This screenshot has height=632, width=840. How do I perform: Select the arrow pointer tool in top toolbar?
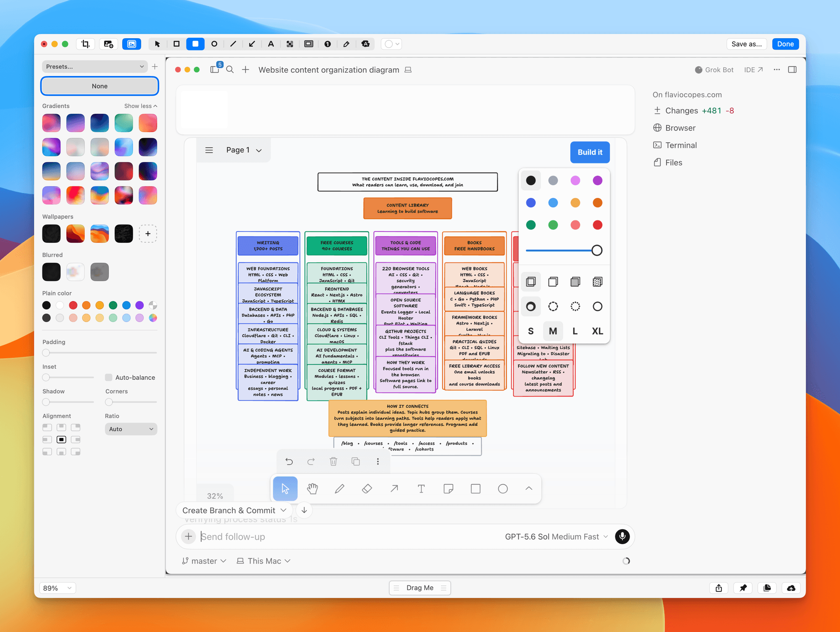click(x=157, y=44)
